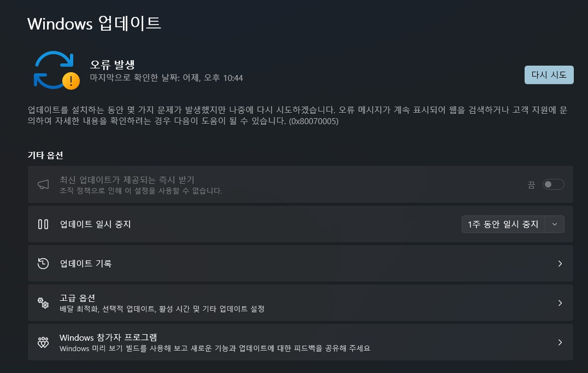The image size is (588, 373).
Task: Click the 다시 시도 button
Action: tap(549, 75)
